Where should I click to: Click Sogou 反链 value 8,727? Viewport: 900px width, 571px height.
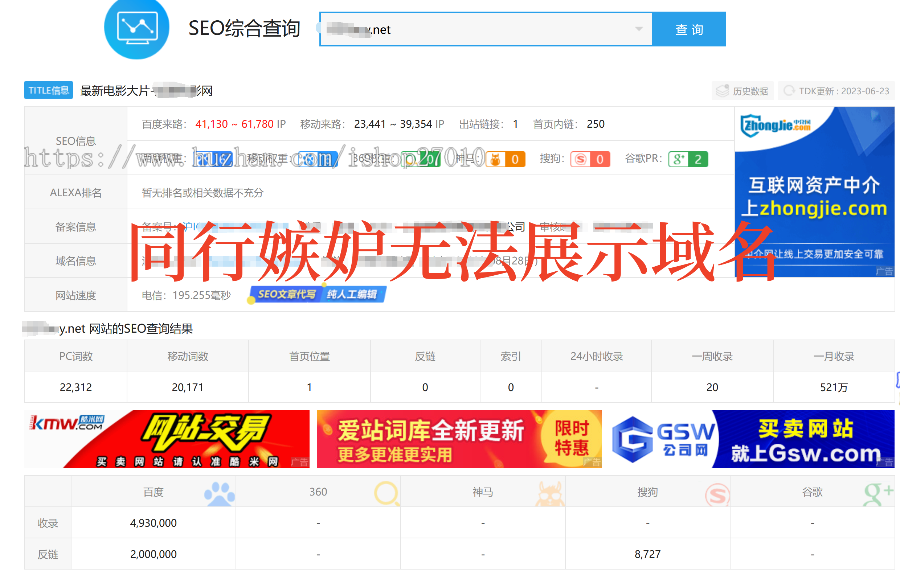click(x=647, y=554)
